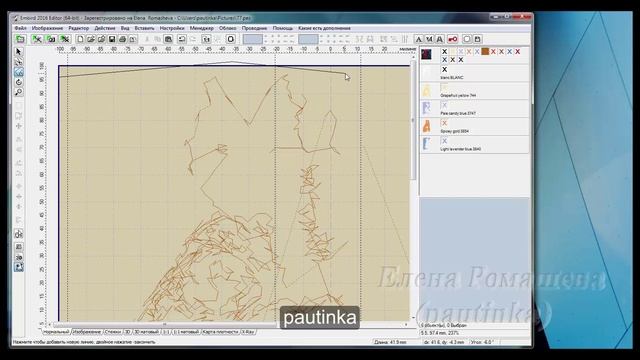Select the Pale sandy blue object thumbnail
640x360 pixels.
427,108
